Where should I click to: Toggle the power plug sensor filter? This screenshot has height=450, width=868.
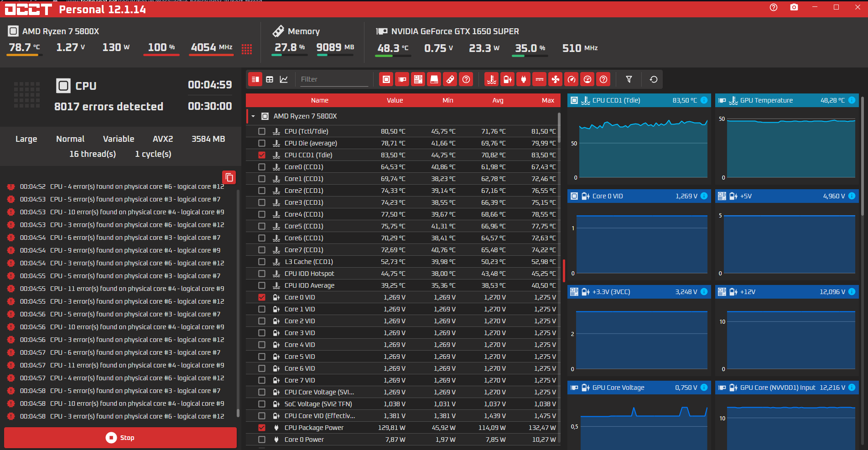pos(524,79)
